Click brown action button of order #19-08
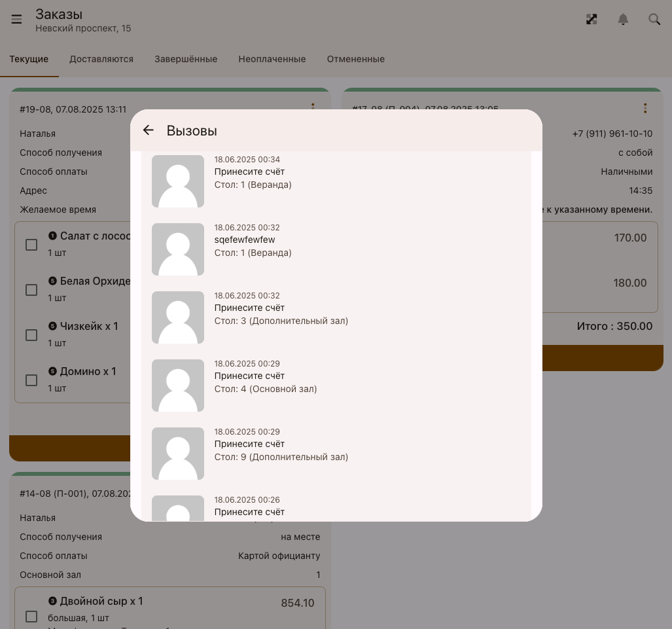This screenshot has height=629, width=672. 70,448
